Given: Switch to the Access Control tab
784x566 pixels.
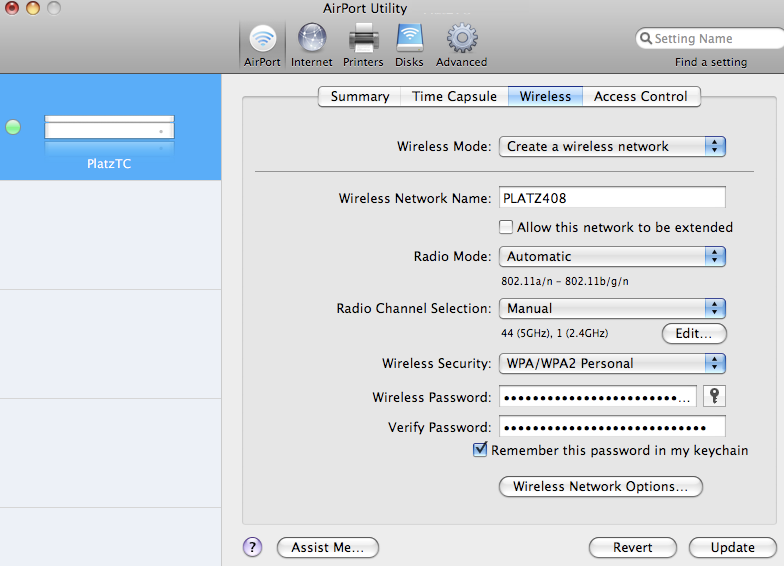Looking at the screenshot, I should (641, 96).
